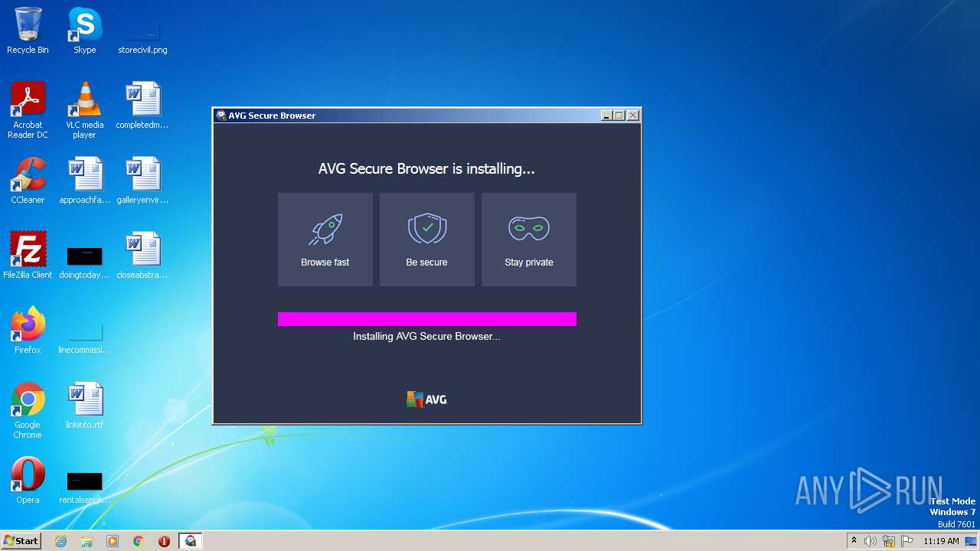Maximize the AVG Secure Browser installer window
The width and height of the screenshot is (980, 551).
pyautogui.click(x=619, y=116)
